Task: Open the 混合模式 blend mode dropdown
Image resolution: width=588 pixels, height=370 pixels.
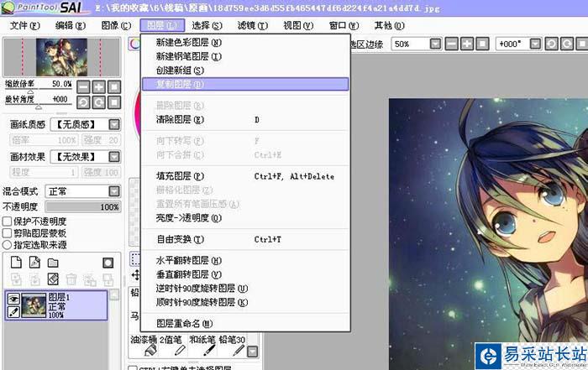Action: [x=114, y=191]
